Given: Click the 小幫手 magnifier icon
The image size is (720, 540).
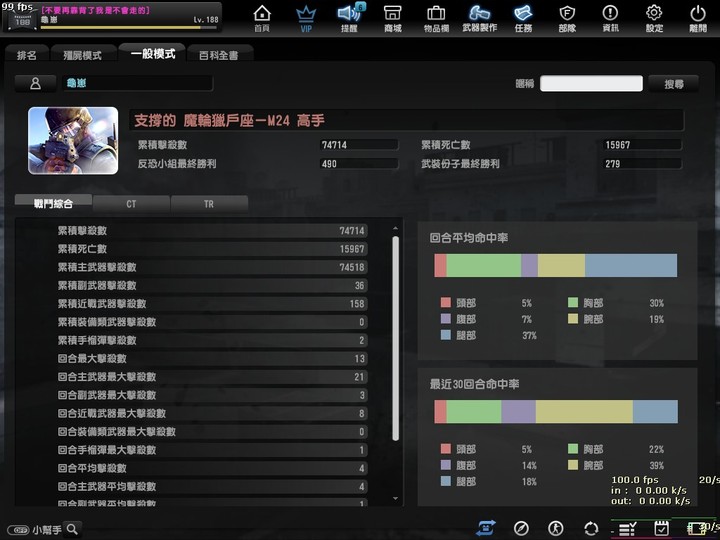Looking at the screenshot, I should [x=72, y=529].
